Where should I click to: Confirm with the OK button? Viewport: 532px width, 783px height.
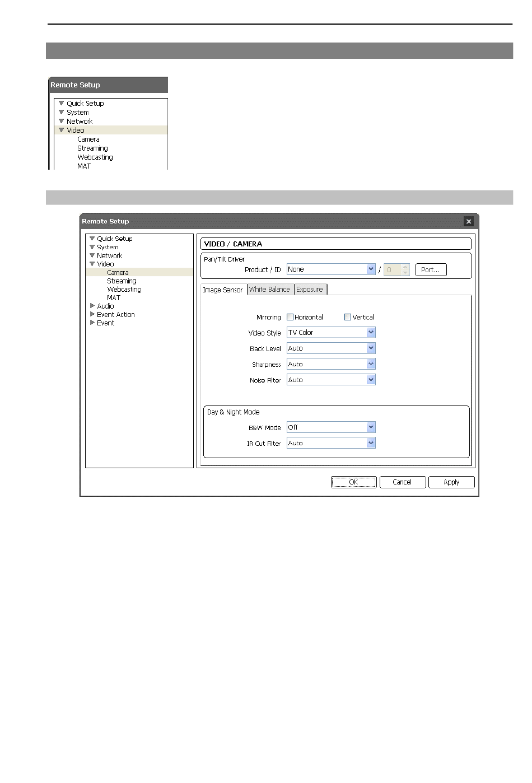pyautogui.click(x=353, y=482)
